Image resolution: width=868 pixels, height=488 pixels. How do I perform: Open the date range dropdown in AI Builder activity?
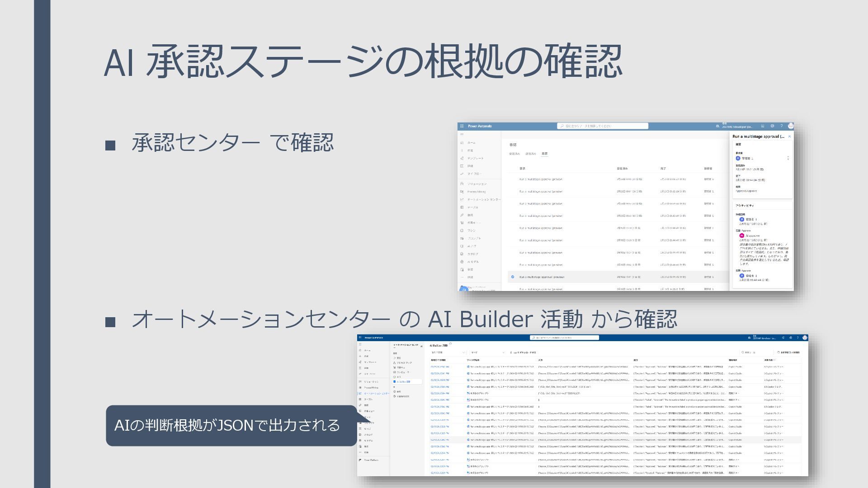(x=448, y=352)
